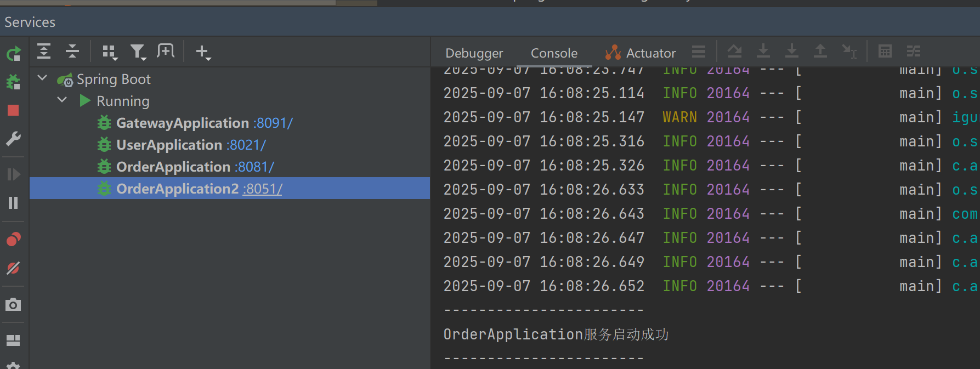The width and height of the screenshot is (980, 369).
Task: Open the :8051/ link of OrderApplication2
Action: click(262, 189)
